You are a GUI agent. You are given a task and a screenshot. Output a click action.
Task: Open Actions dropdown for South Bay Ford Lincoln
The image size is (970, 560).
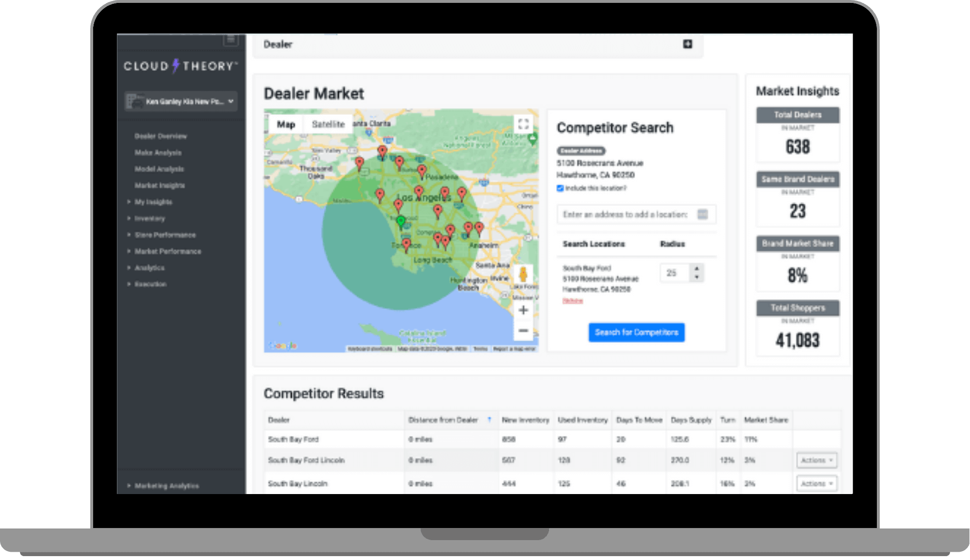coord(817,460)
